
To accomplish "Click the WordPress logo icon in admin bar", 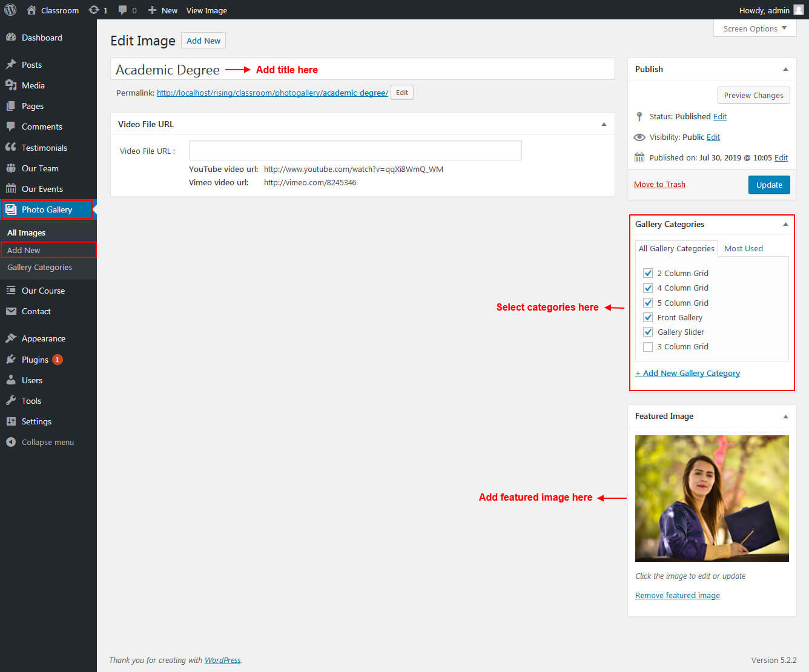I will [10, 10].
